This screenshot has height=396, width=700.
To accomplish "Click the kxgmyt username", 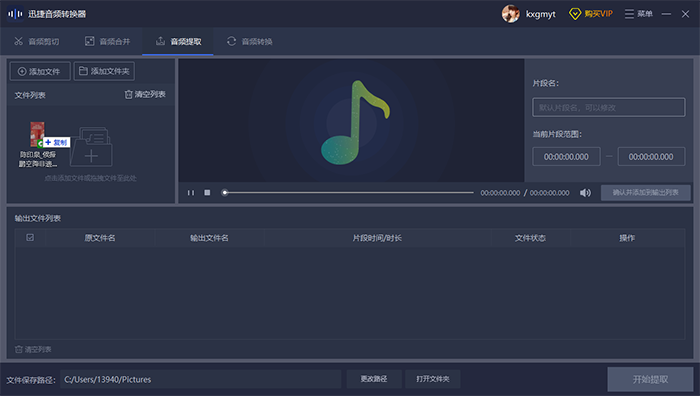I will [540, 14].
